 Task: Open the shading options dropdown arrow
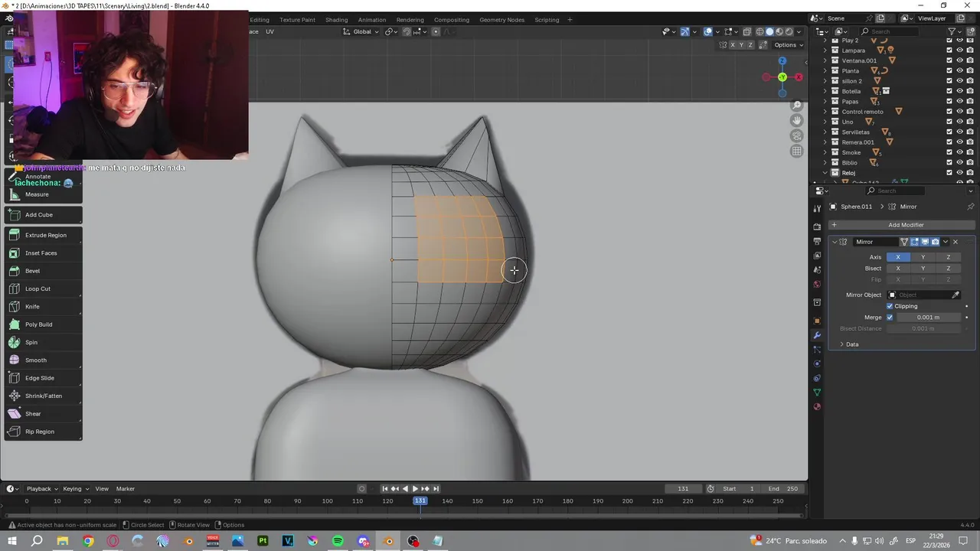799,31
